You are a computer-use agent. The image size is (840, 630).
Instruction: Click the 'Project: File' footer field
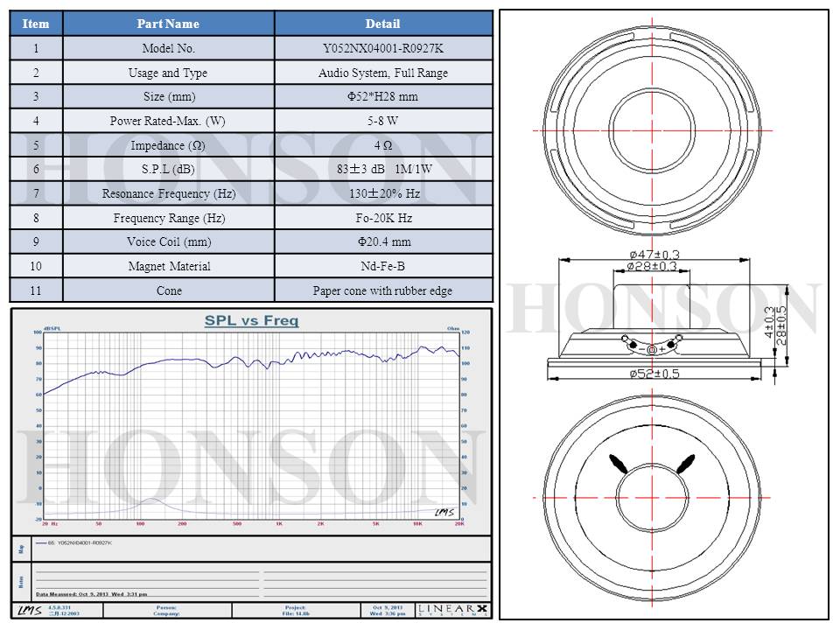294,609
